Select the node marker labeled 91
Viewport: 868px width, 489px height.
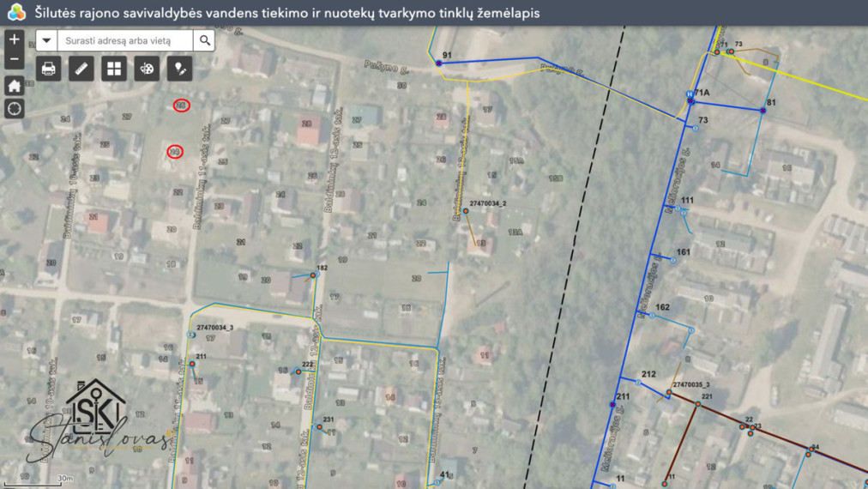click(439, 63)
